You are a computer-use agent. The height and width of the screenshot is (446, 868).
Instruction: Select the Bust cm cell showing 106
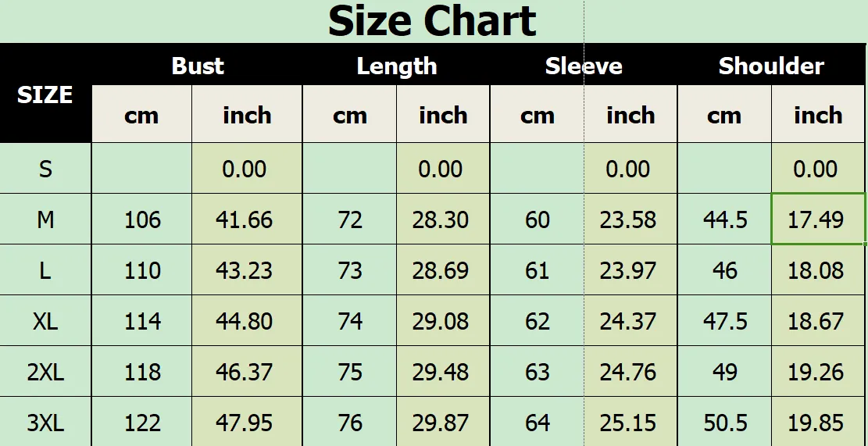(141, 219)
